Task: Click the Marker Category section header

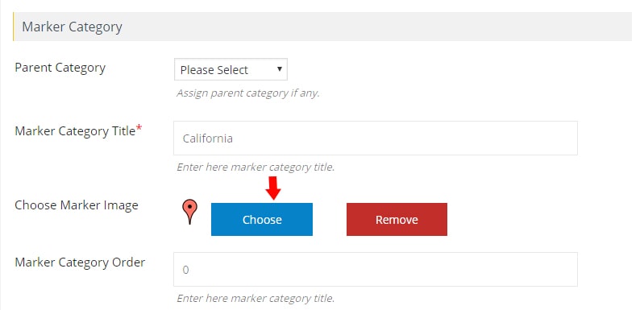Action: [x=322, y=27]
